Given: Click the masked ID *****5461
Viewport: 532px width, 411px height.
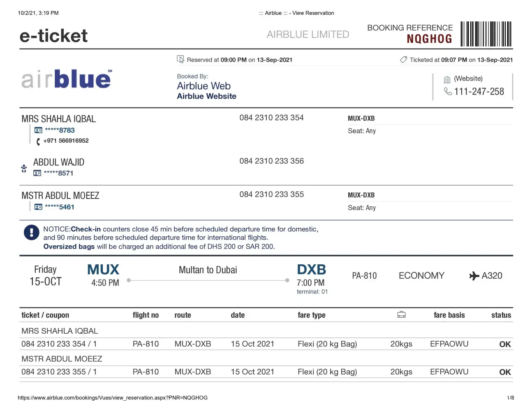Looking at the screenshot, I should (x=60, y=207).
